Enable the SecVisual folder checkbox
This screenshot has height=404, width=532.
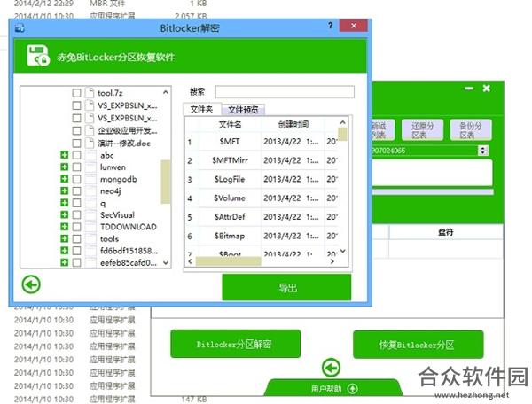tap(76, 215)
